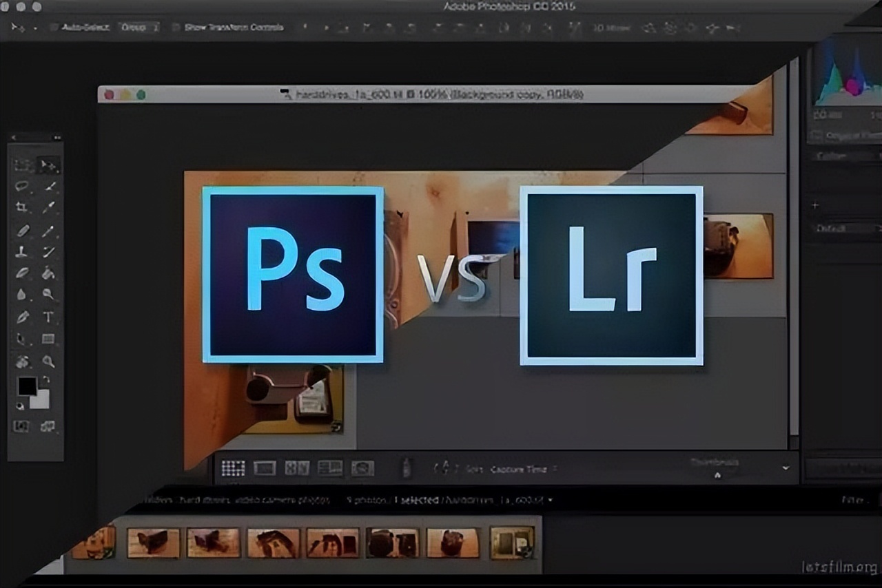882x588 pixels.
Task: Select the Move tool in the toolbox
Action: point(48,165)
